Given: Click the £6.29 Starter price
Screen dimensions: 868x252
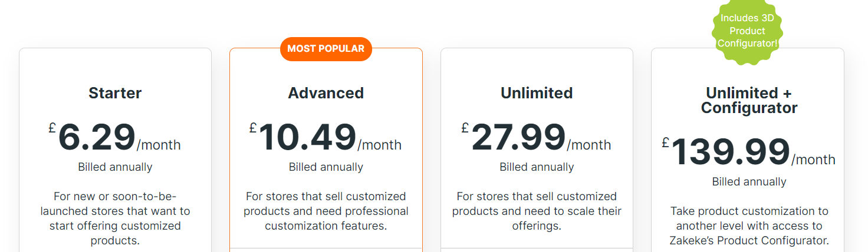Looking at the screenshot, I should pos(97,138).
